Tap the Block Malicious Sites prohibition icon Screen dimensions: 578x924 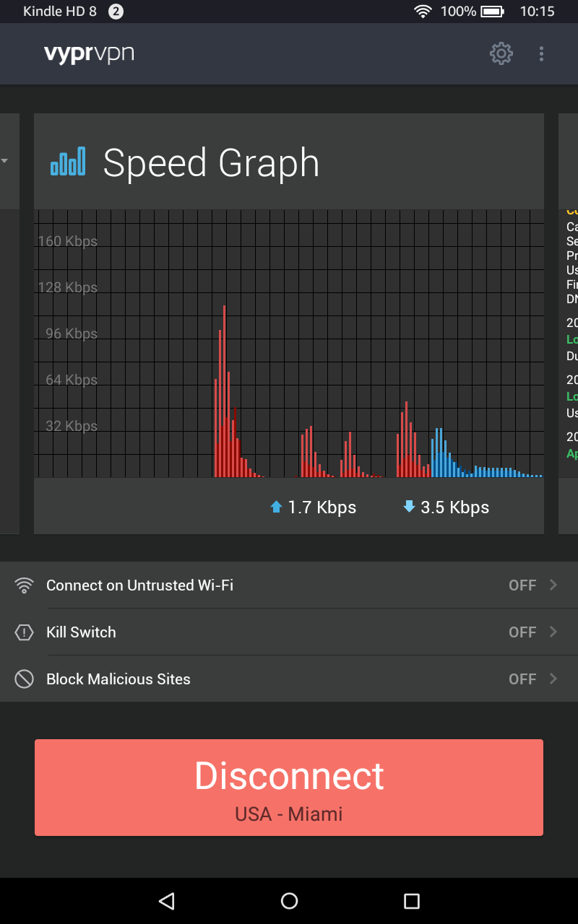(25, 679)
